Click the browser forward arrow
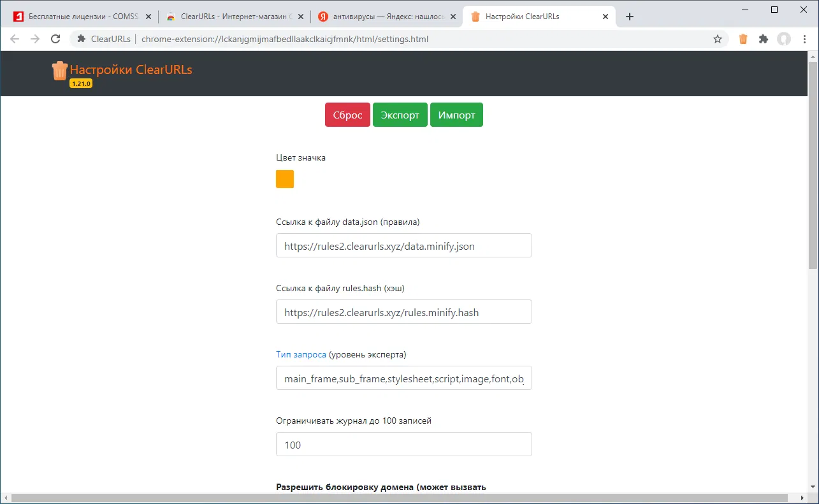 (35, 39)
